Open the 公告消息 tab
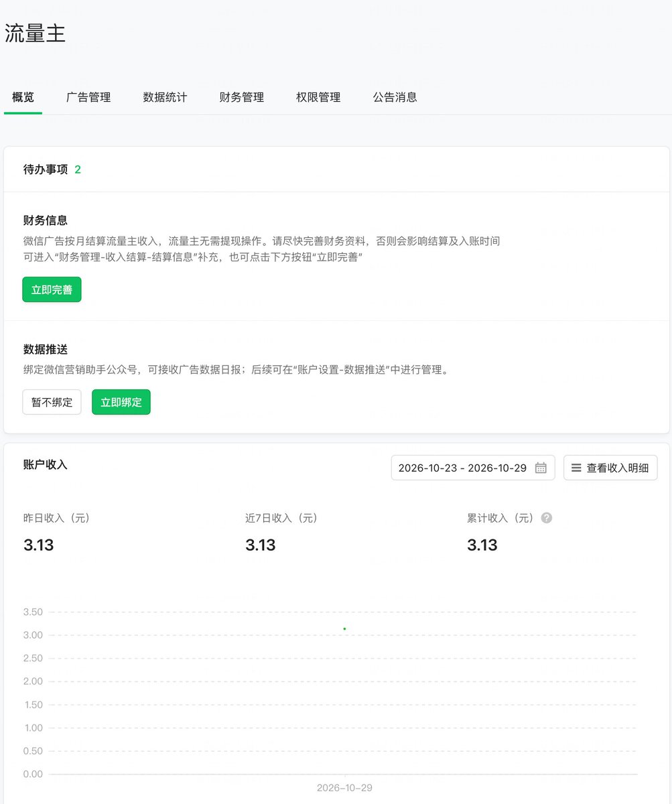672x804 pixels. coord(395,97)
